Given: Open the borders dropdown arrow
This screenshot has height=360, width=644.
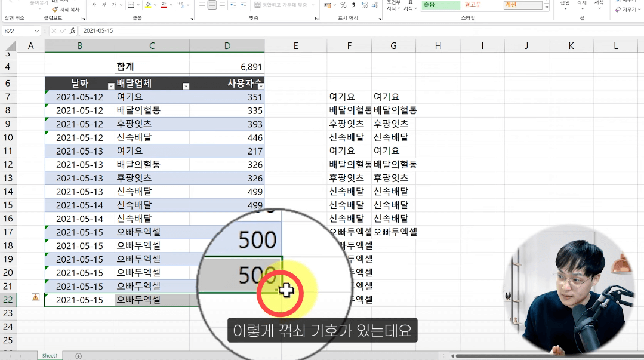Looking at the screenshot, I should tap(138, 5).
